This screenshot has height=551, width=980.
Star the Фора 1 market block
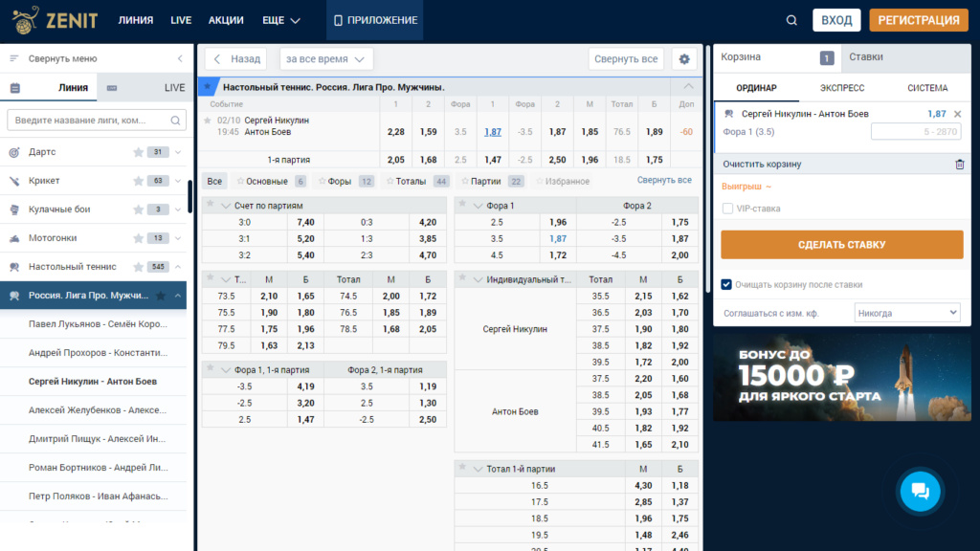coord(462,205)
